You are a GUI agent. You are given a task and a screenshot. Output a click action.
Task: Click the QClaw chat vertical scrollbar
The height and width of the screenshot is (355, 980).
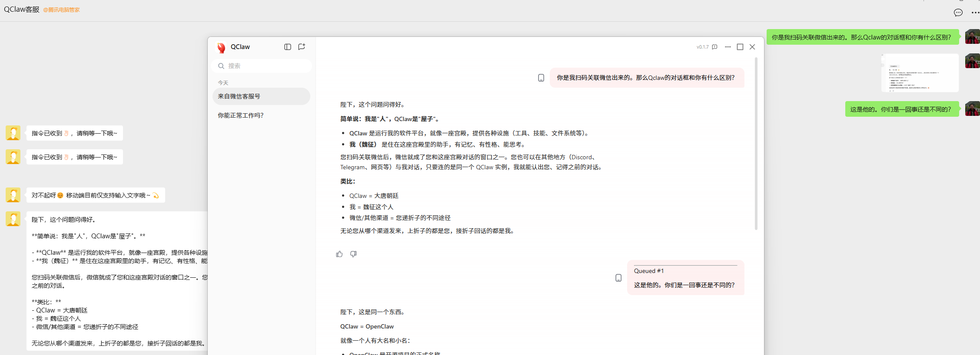click(756, 143)
